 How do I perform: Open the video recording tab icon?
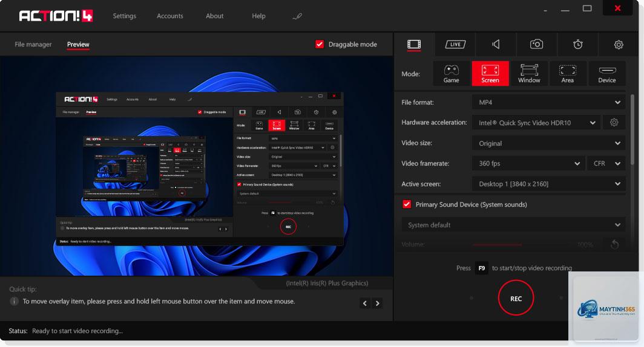pos(413,44)
